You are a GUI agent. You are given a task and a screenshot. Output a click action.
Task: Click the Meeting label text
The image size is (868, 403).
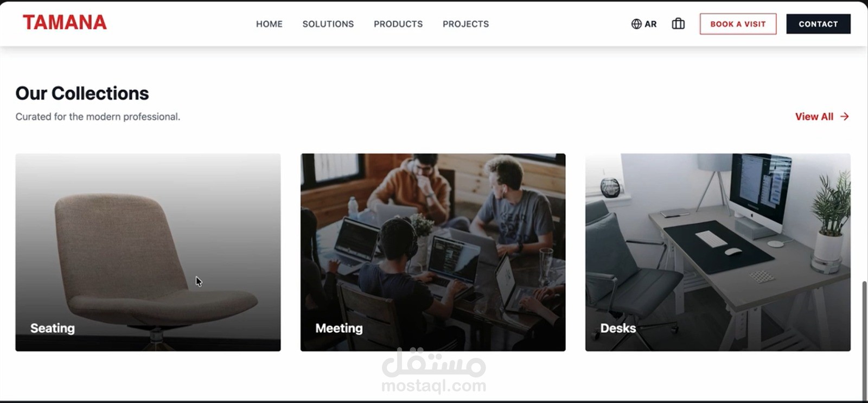click(x=339, y=329)
